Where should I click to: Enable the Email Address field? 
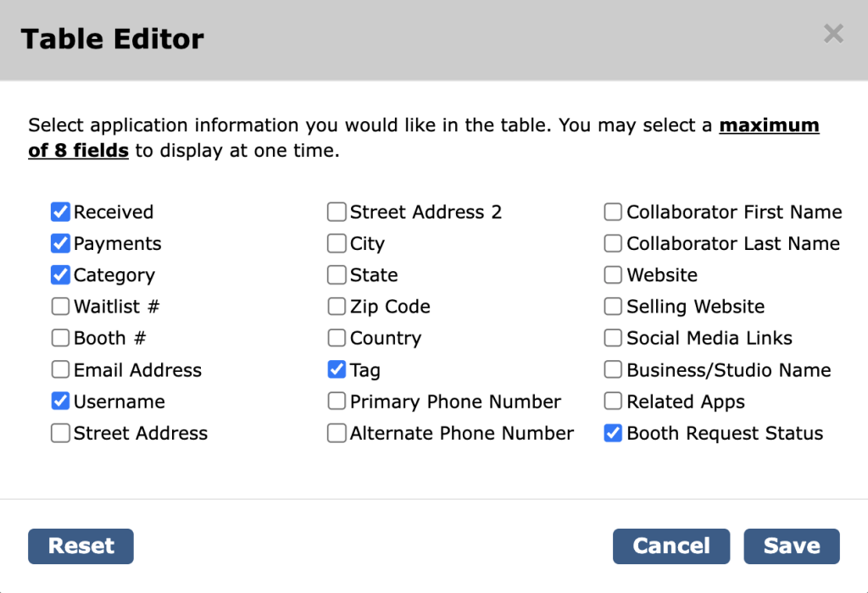60,369
